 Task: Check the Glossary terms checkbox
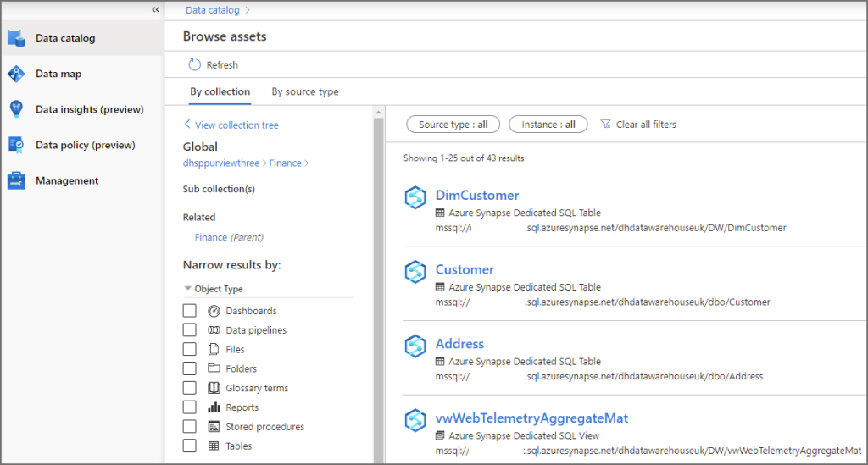(189, 388)
